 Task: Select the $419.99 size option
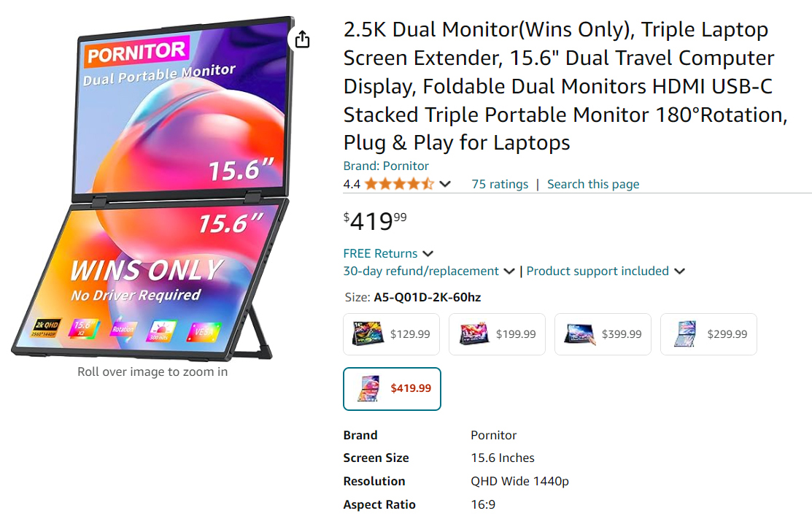[x=392, y=388]
